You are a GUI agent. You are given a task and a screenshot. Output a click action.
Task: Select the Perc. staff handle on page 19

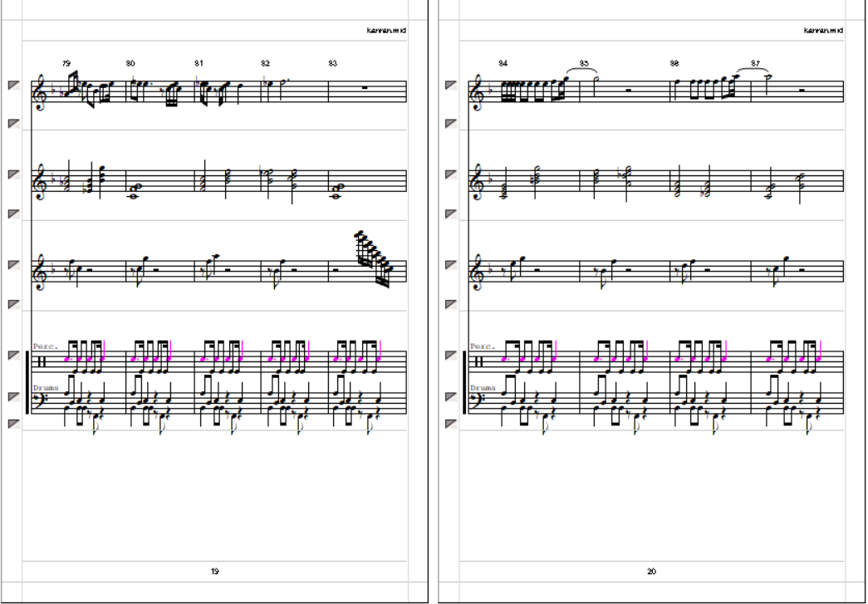tap(14, 356)
